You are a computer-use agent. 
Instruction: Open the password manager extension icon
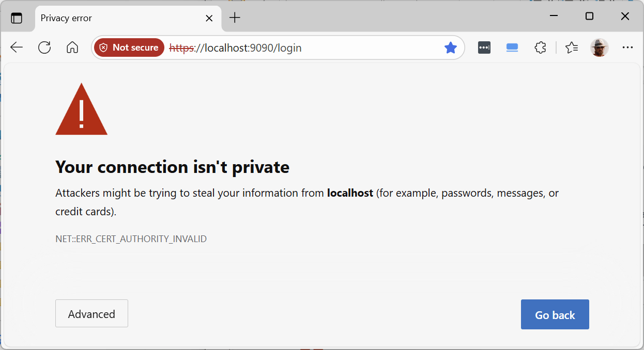[x=484, y=47]
